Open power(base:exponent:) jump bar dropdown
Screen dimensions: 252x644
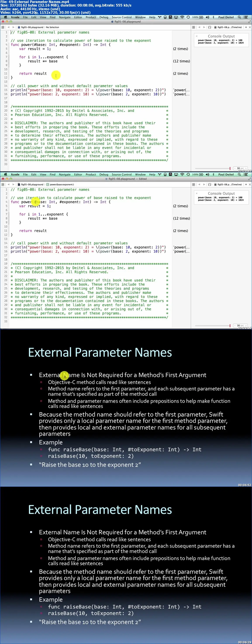[60, 184]
